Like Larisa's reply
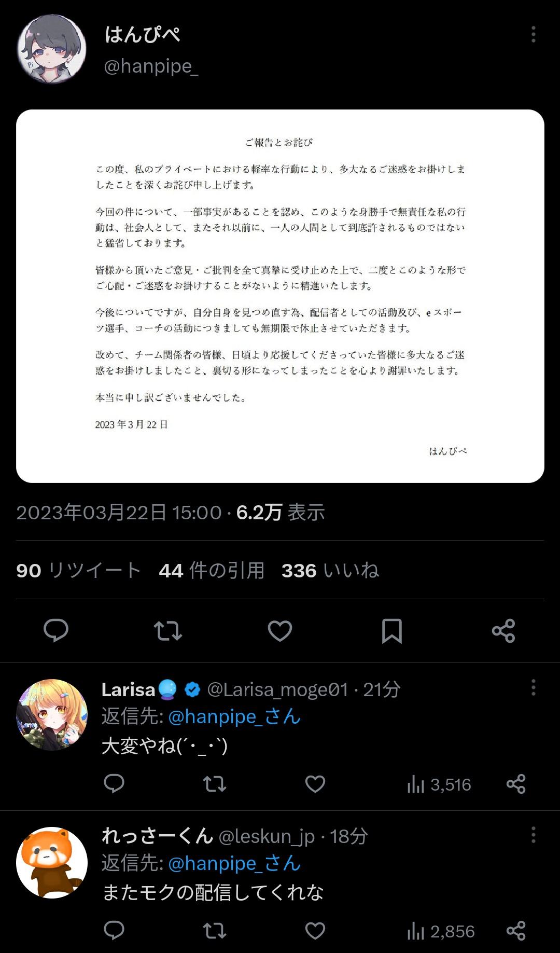The image size is (560, 953). 315,784
